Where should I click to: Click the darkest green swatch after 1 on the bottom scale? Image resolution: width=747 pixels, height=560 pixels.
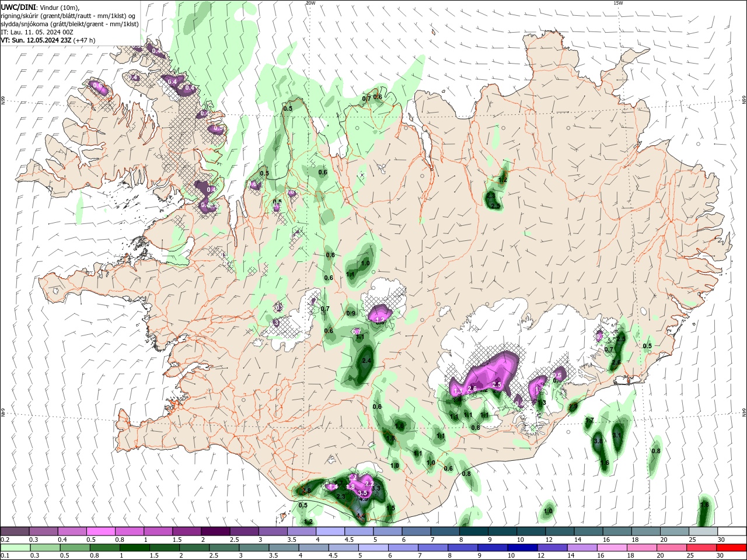134,548
